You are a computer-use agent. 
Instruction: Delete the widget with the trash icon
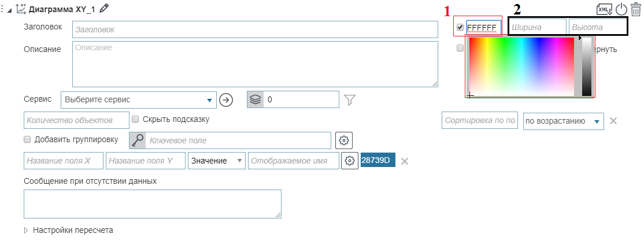[636, 9]
